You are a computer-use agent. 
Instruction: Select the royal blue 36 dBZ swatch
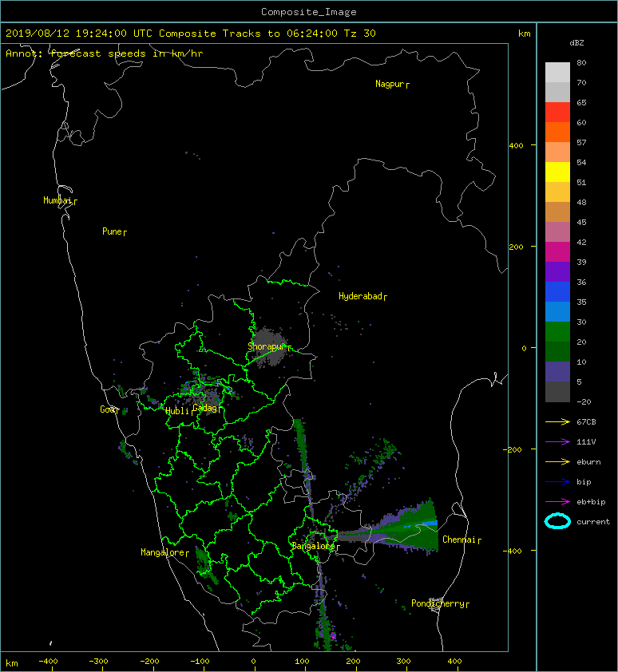click(557, 291)
